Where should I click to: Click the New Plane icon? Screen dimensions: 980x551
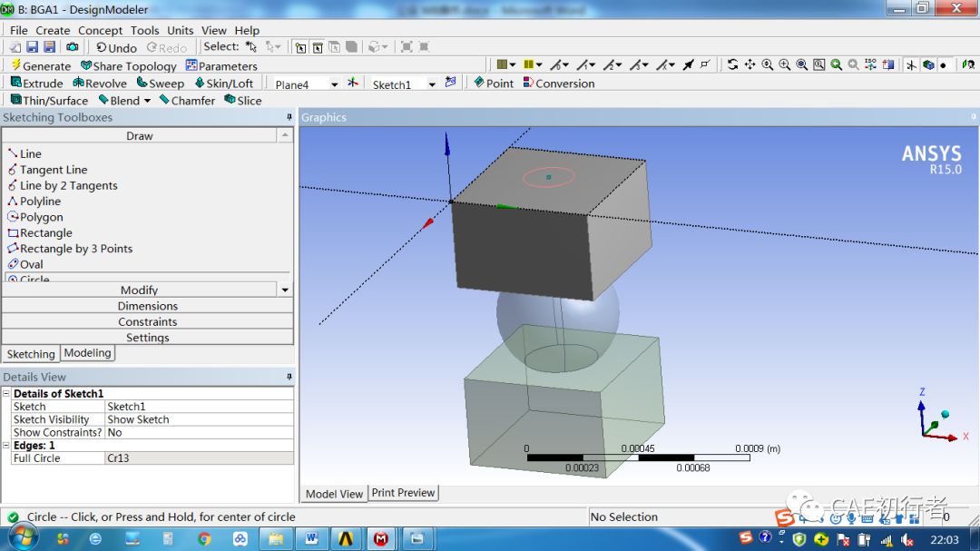[353, 83]
